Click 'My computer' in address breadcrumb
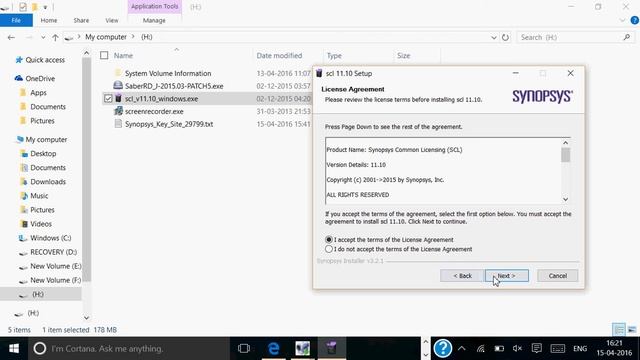Image resolution: width=640 pixels, height=360 pixels. pos(106,37)
